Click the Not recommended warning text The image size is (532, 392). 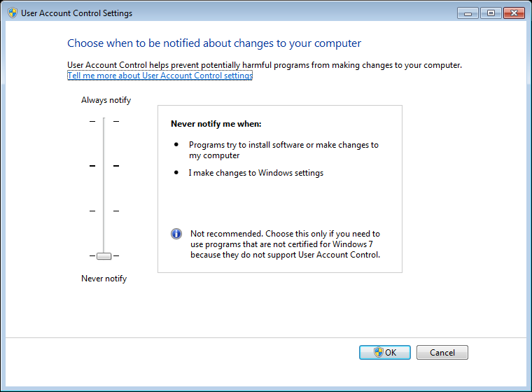285,244
